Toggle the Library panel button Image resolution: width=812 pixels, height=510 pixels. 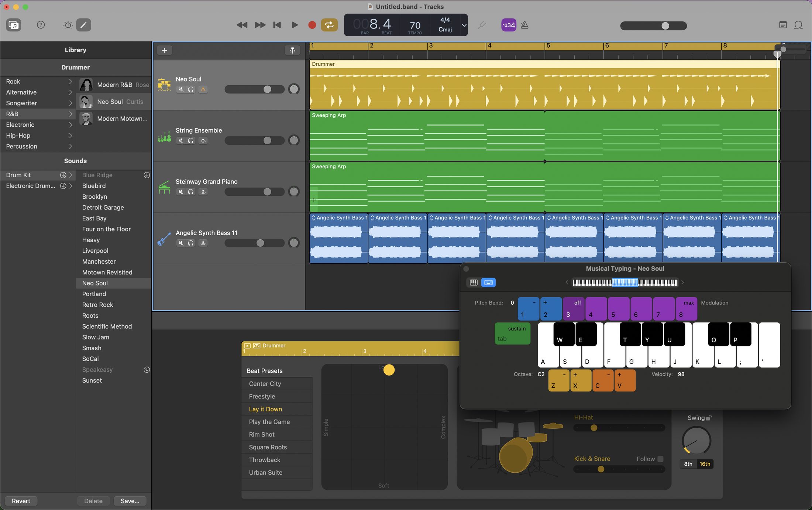pos(14,25)
